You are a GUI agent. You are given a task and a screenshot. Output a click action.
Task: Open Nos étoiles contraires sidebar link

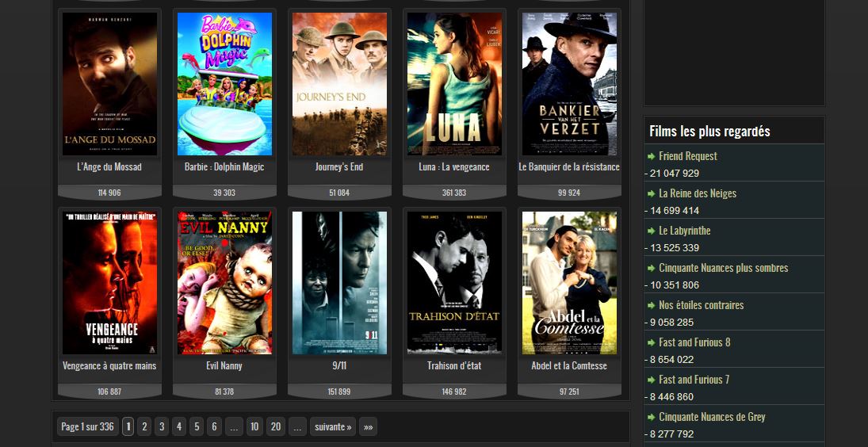701,305
